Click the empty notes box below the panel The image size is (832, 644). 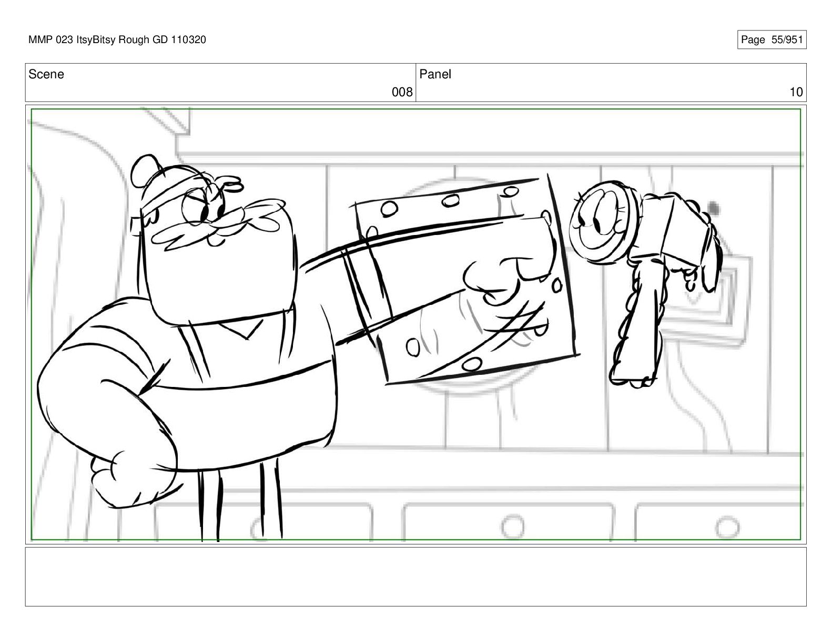click(415, 577)
